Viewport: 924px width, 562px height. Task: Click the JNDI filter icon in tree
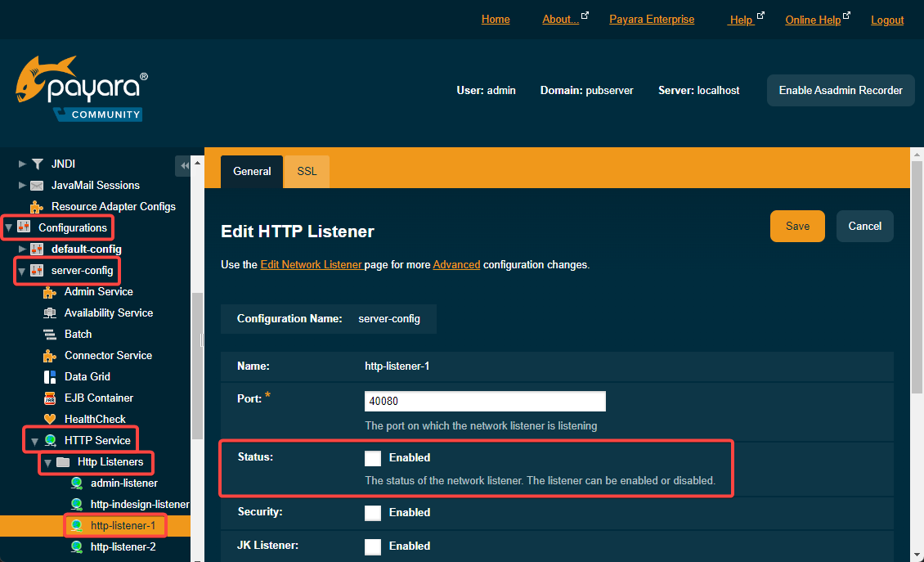37,164
